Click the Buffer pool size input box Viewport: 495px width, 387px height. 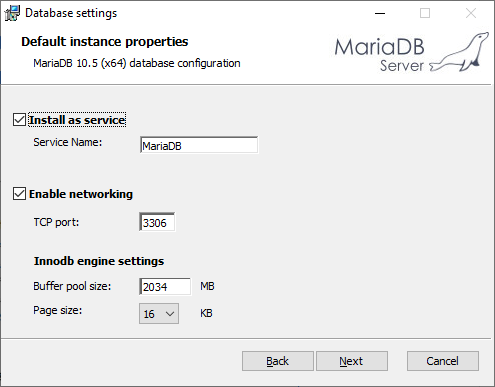pos(165,286)
